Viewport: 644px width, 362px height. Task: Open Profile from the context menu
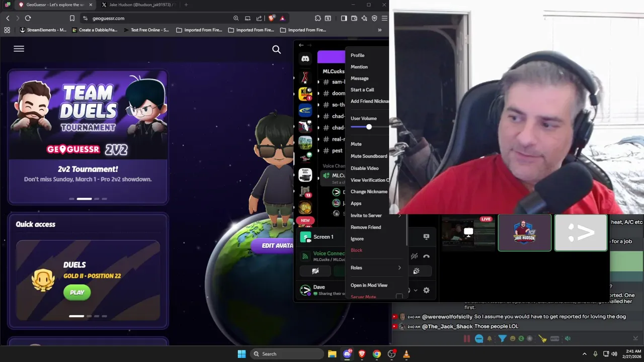tap(357, 55)
